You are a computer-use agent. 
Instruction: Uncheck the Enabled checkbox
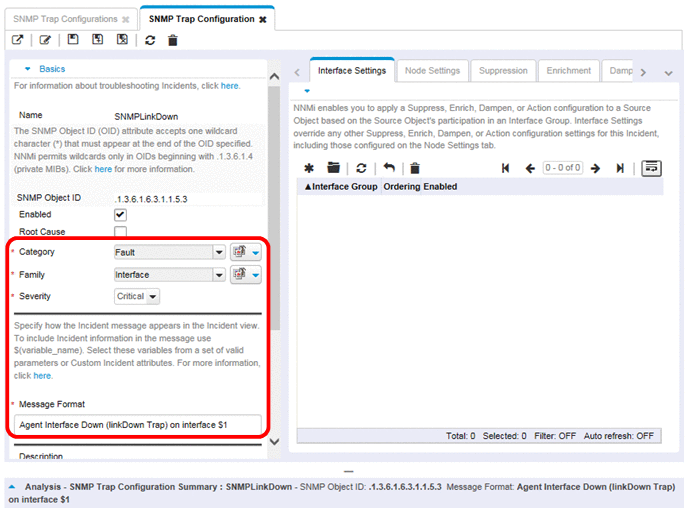121,215
